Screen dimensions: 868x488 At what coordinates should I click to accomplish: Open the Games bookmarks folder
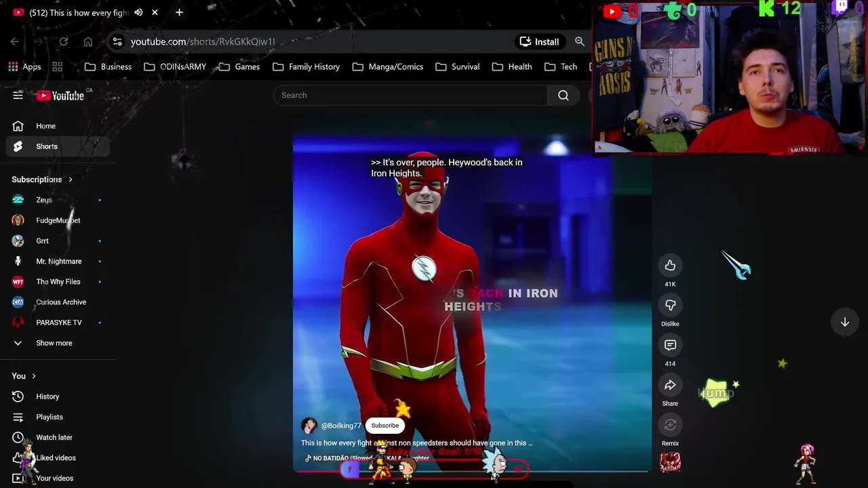(239, 66)
